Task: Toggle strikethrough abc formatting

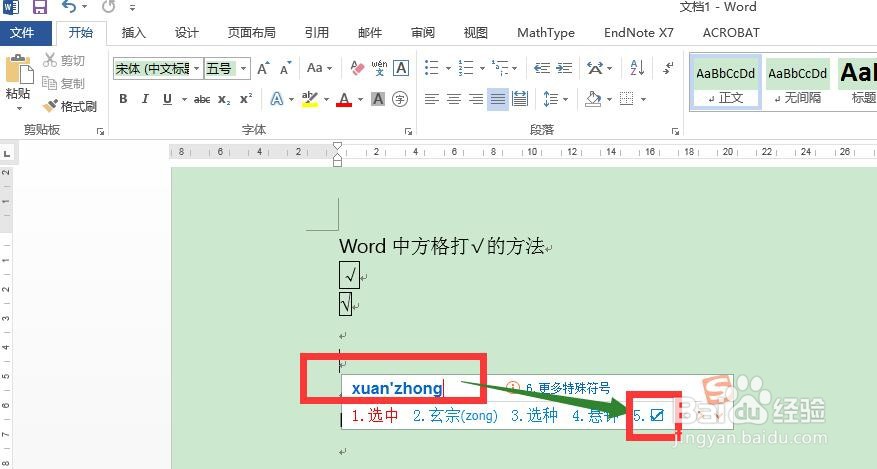Action: click(202, 100)
